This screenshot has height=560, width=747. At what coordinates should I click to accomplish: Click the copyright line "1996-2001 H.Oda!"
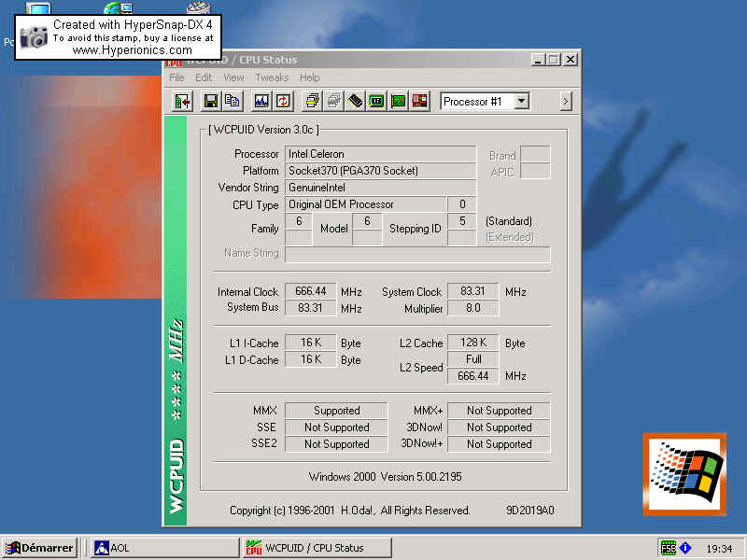[331, 511]
